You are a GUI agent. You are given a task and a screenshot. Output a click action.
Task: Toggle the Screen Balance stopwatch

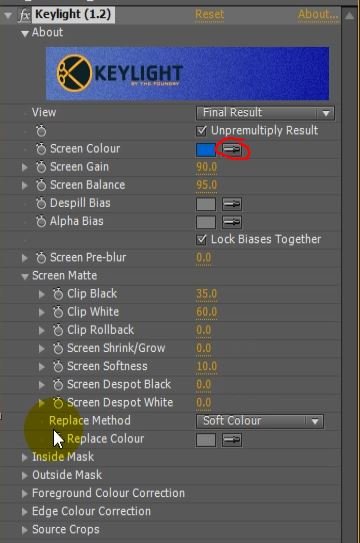[x=41, y=185]
